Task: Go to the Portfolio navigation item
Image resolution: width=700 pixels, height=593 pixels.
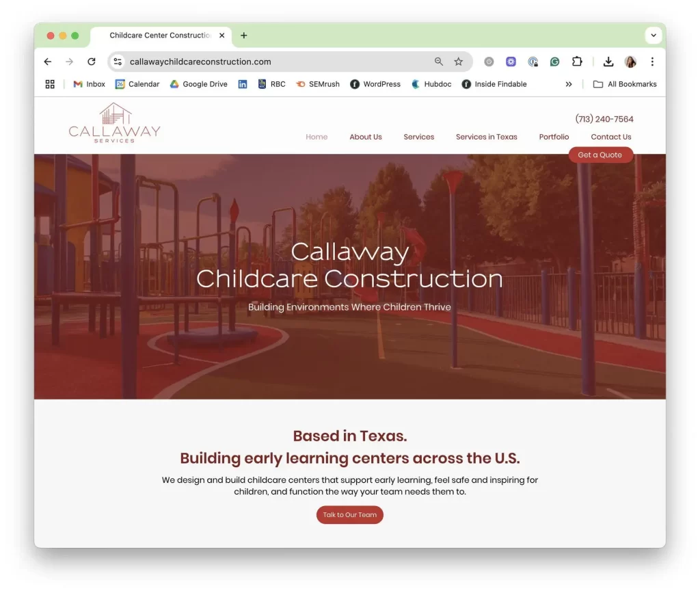Action: (x=554, y=137)
